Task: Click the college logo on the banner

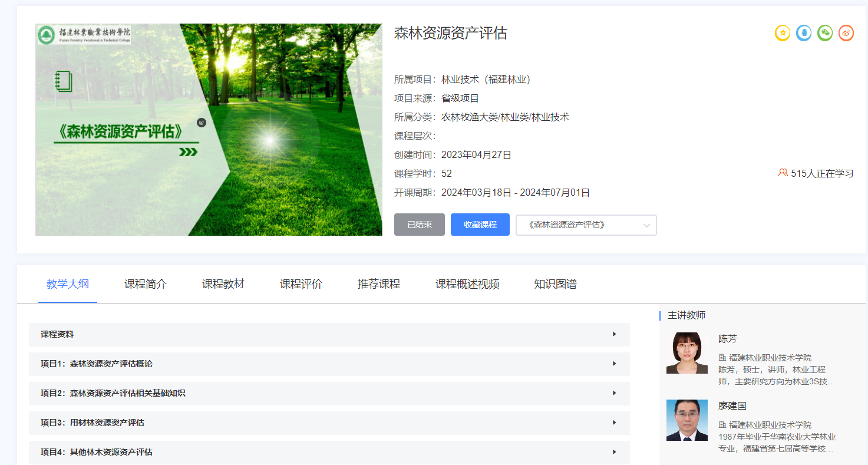Action: click(x=84, y=35)
